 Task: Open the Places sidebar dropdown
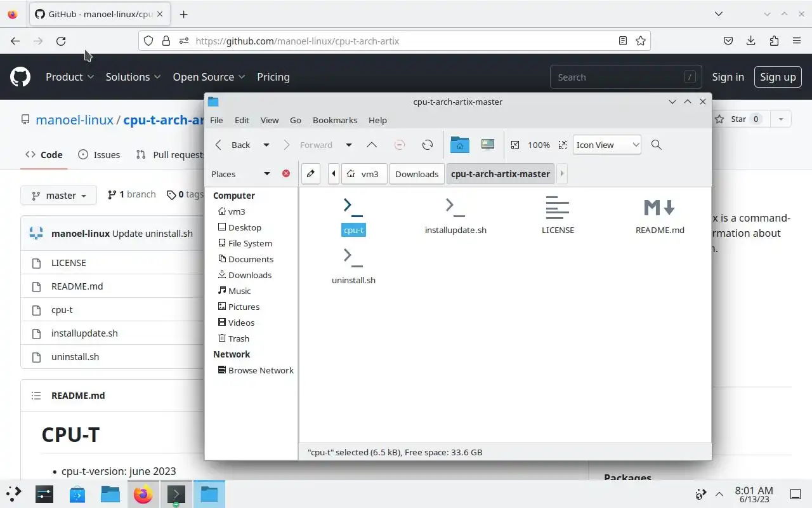(267, 174)
